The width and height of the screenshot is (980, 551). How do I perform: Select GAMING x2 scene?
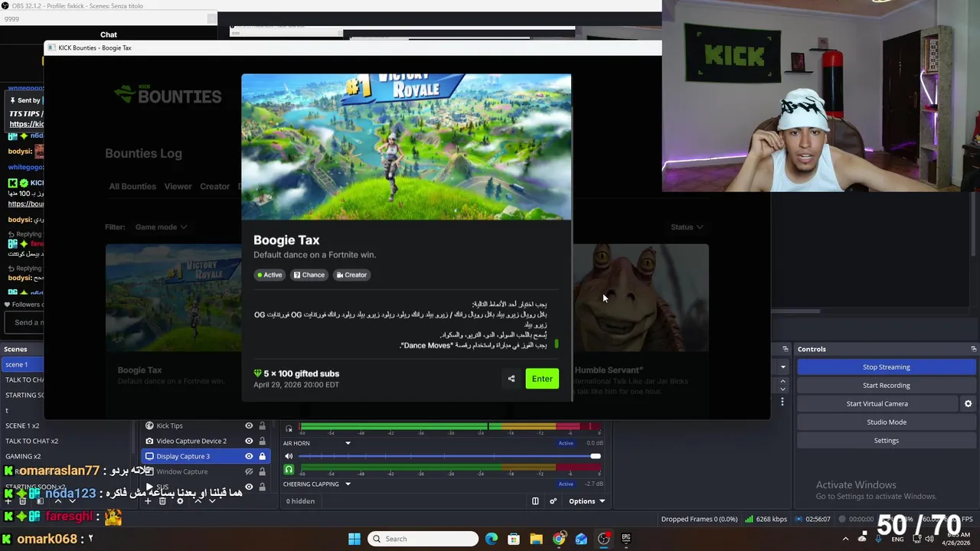click(x=21, y=456)
